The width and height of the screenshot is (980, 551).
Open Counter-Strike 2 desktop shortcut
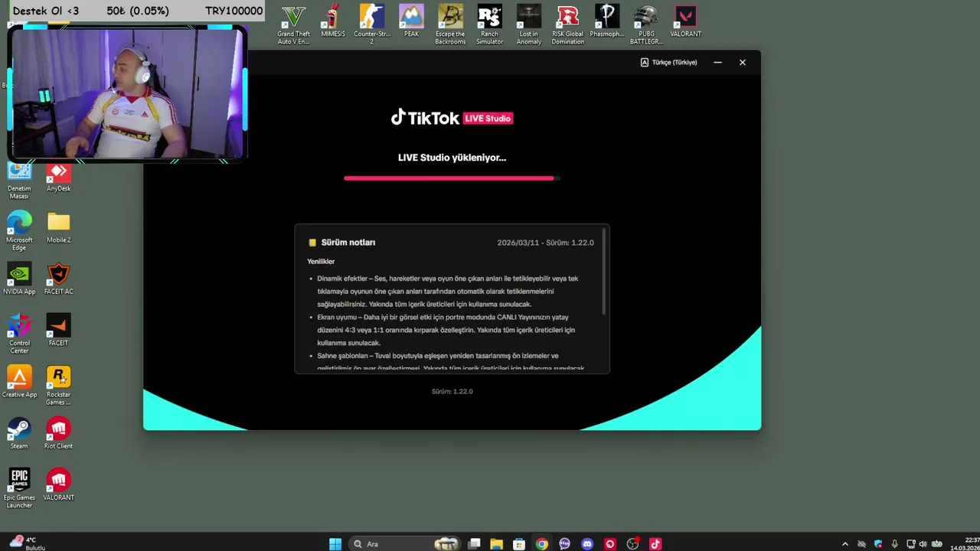[x=372, y=25]
